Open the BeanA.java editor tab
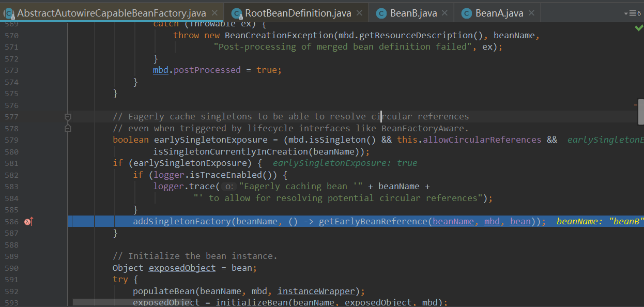The height and width of the screenshot is (307, 644). click(499, 13)
